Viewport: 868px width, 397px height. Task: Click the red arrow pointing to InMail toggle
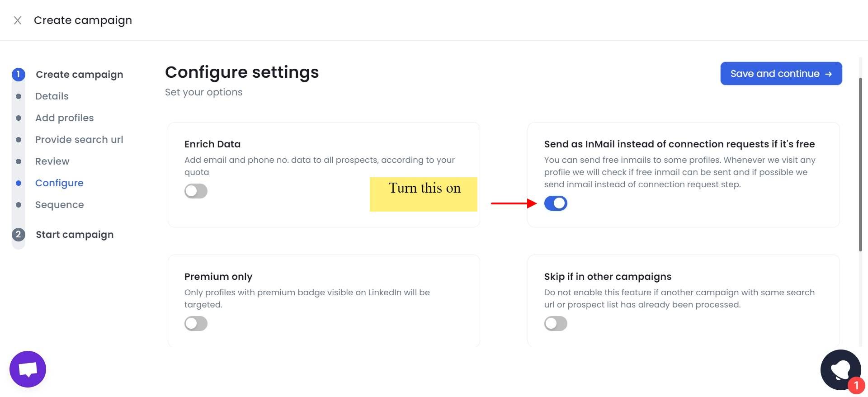513,204
